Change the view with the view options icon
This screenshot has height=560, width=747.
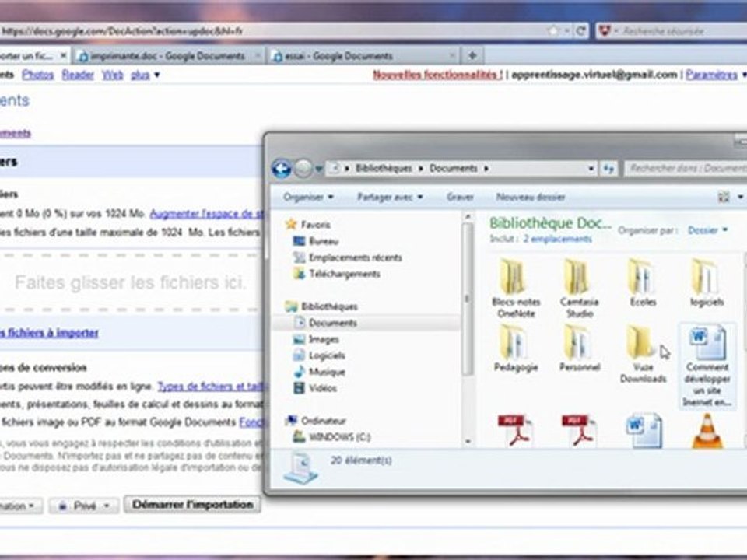pos(723,197)
